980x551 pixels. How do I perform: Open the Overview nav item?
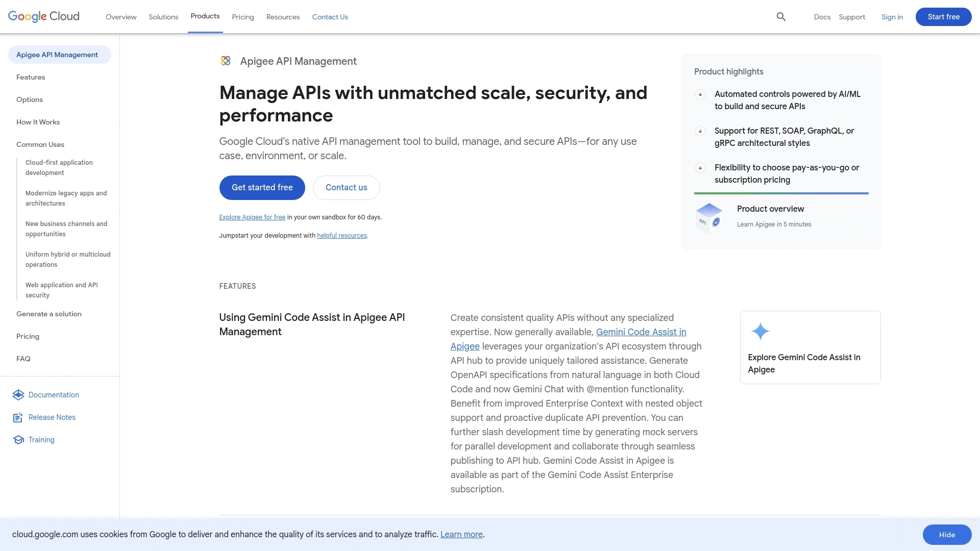[x=121, y=17]
